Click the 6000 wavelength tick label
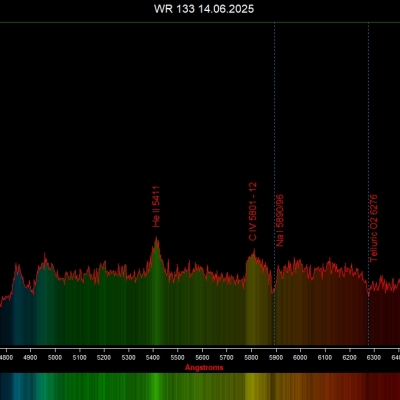 click(300, 358)
